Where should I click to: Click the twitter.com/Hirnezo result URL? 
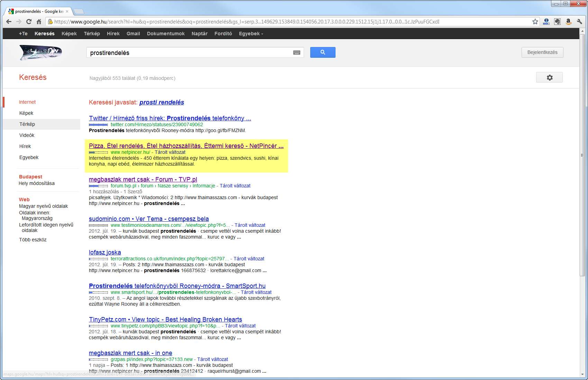(x=157, y=124)
